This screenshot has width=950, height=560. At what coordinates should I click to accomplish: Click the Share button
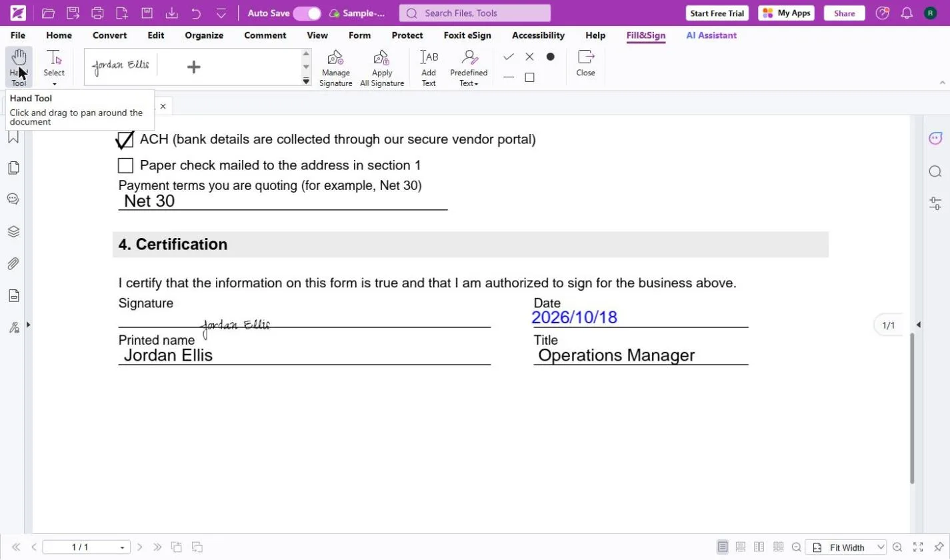pos(844,13)
